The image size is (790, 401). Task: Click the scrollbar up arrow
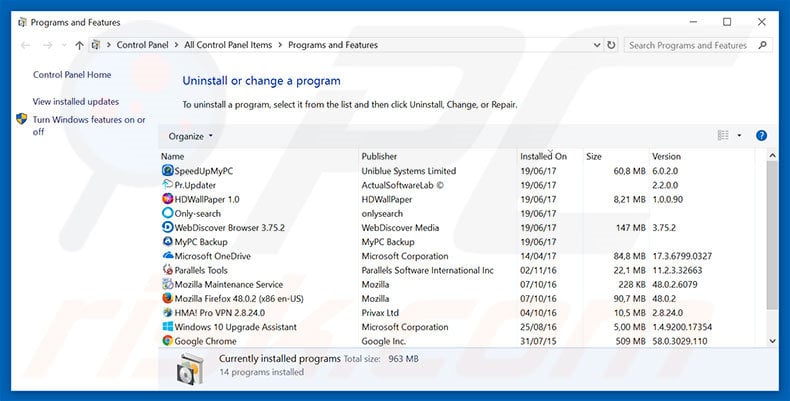click(x=772, y=156)
